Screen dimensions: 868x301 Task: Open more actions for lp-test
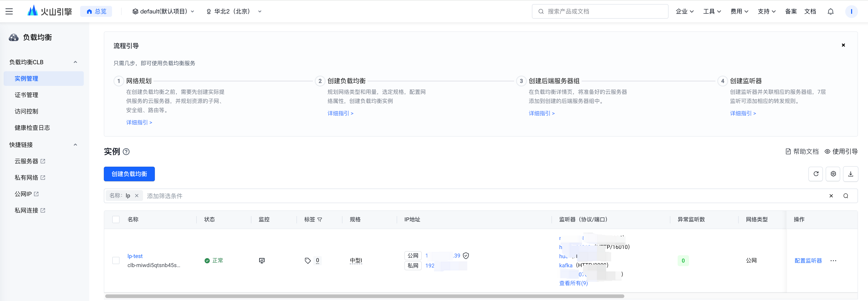(833, 260)
